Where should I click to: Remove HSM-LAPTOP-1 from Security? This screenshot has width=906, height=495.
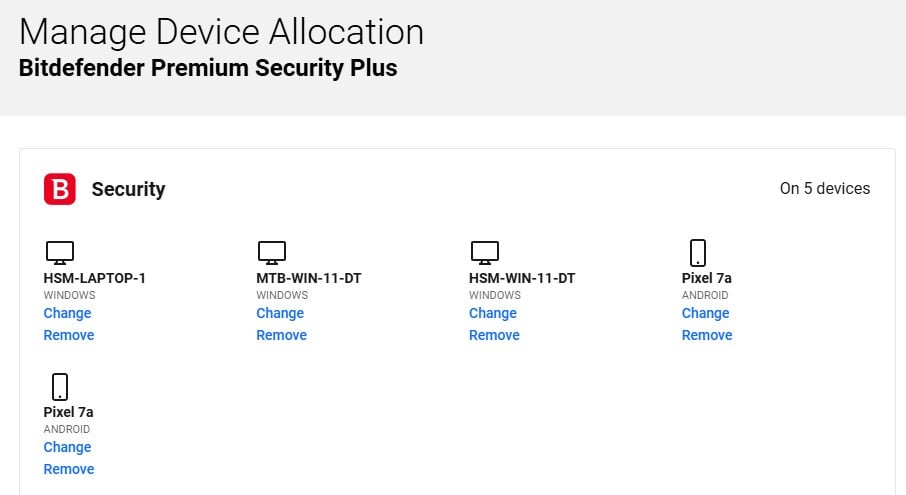pos(69,335)
